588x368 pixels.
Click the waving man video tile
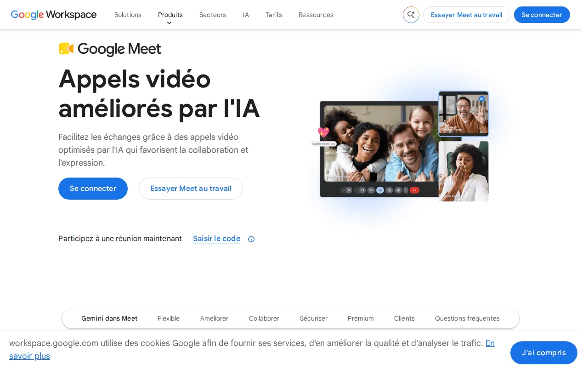click(x=464, y=114)
